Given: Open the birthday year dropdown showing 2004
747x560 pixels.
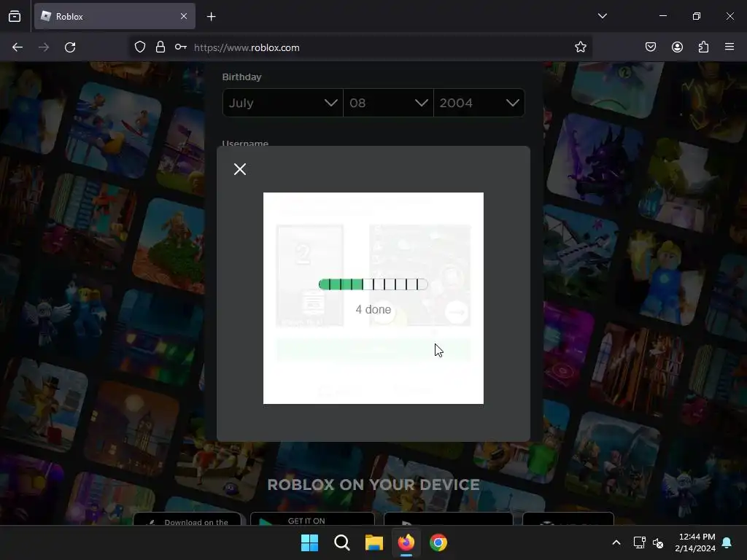Looking at the screenshot, I should click(479, 103).
